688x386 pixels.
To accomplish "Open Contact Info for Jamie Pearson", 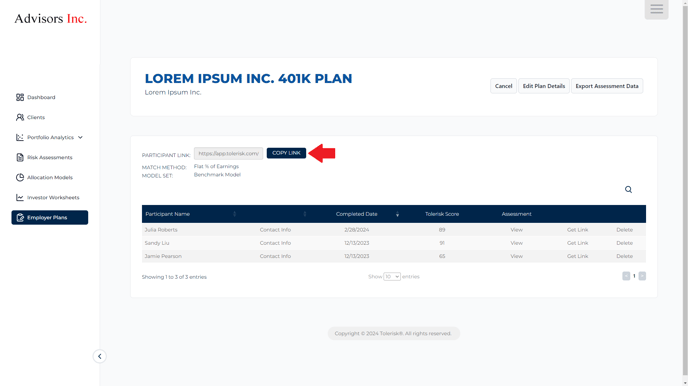I will pyautogui.click(x=275, y=256).
